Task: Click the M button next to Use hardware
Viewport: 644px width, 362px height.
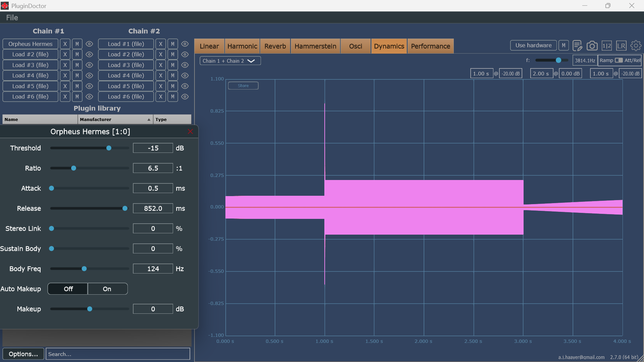Action: 563,45
